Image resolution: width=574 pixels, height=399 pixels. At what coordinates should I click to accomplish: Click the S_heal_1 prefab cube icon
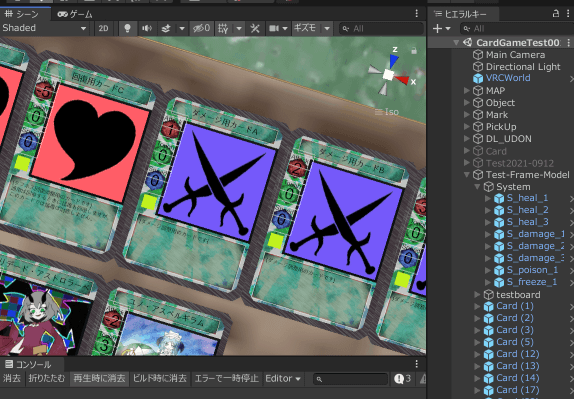[x=499, y=198]
